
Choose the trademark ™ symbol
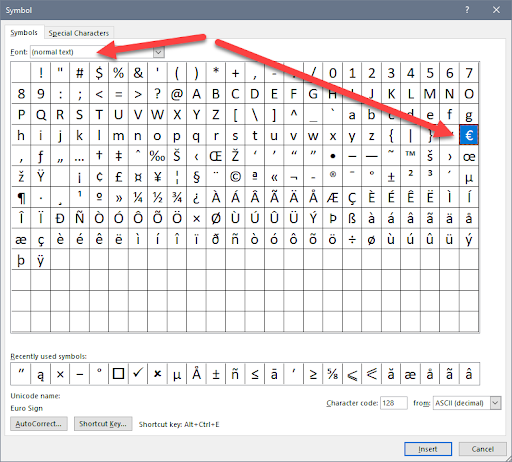pyautogui.click(x=410, y=156)
